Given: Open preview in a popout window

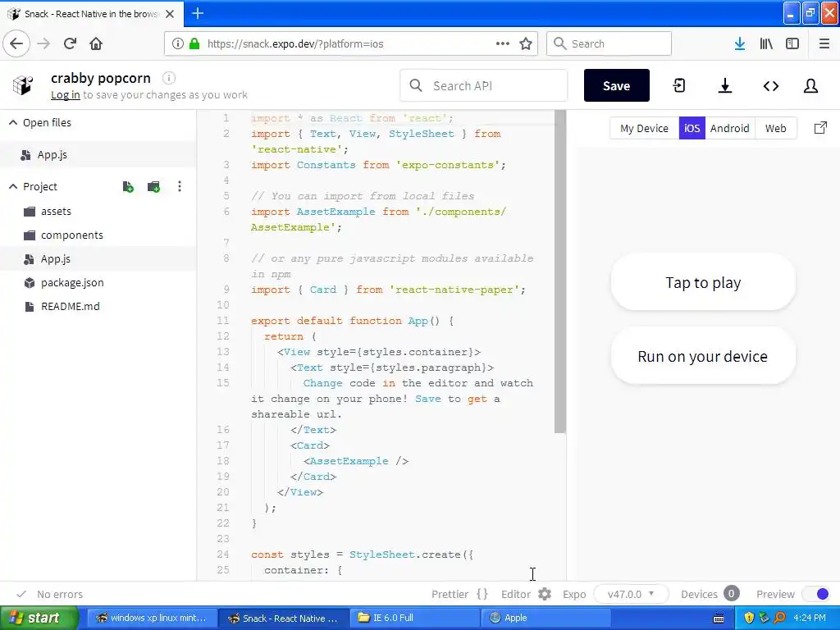Looking at the screenshot, I should 820,128.
